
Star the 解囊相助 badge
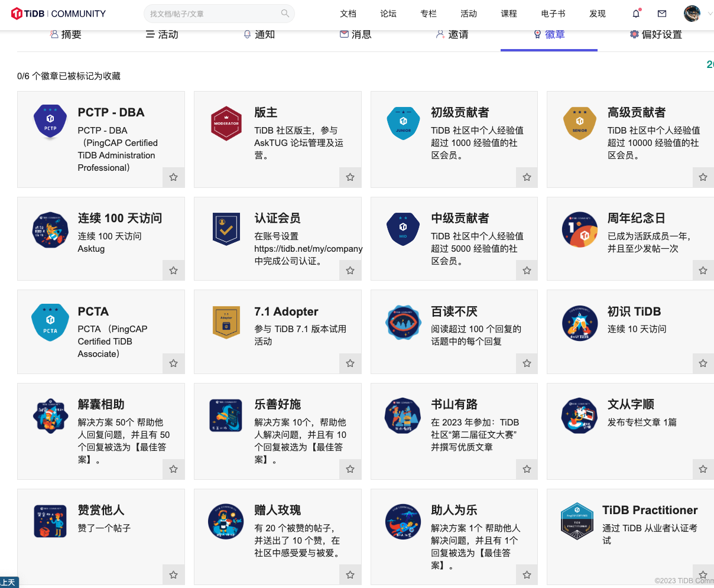click(x=174, y=469)
